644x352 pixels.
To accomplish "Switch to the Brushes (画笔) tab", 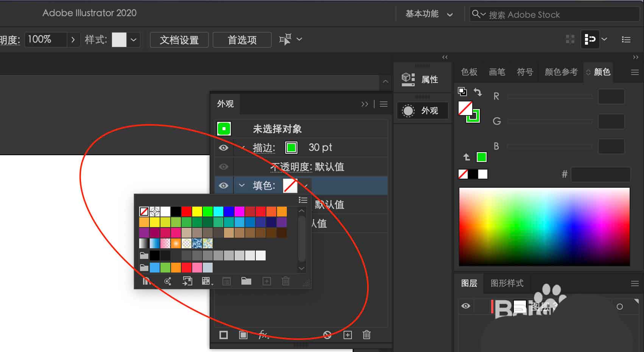I will [497, 72].
